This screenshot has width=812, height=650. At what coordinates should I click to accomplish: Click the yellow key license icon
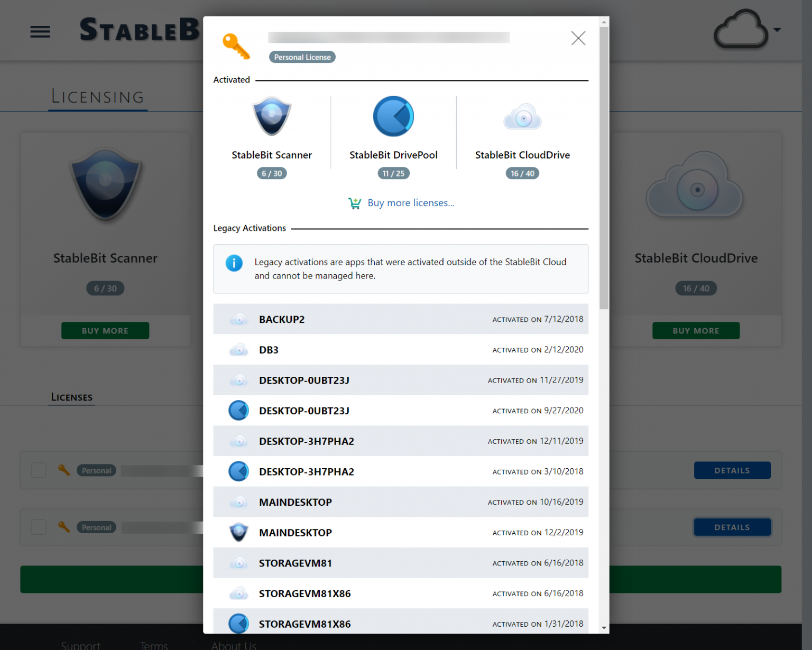[x=236, y=47]
